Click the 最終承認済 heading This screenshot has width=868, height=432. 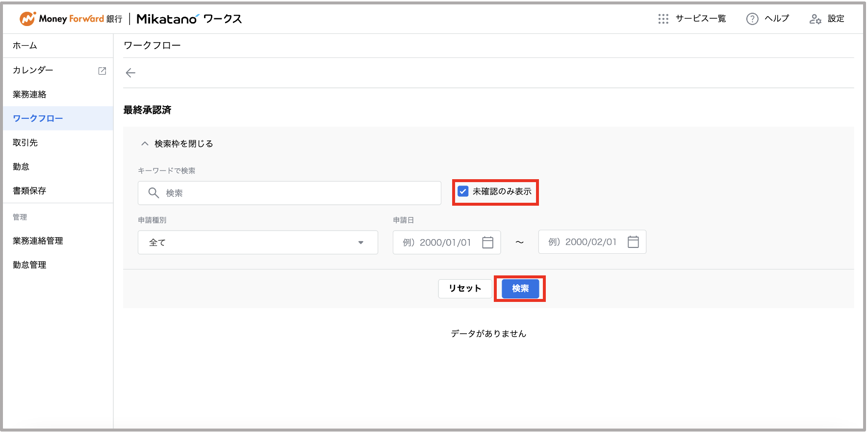148,110
